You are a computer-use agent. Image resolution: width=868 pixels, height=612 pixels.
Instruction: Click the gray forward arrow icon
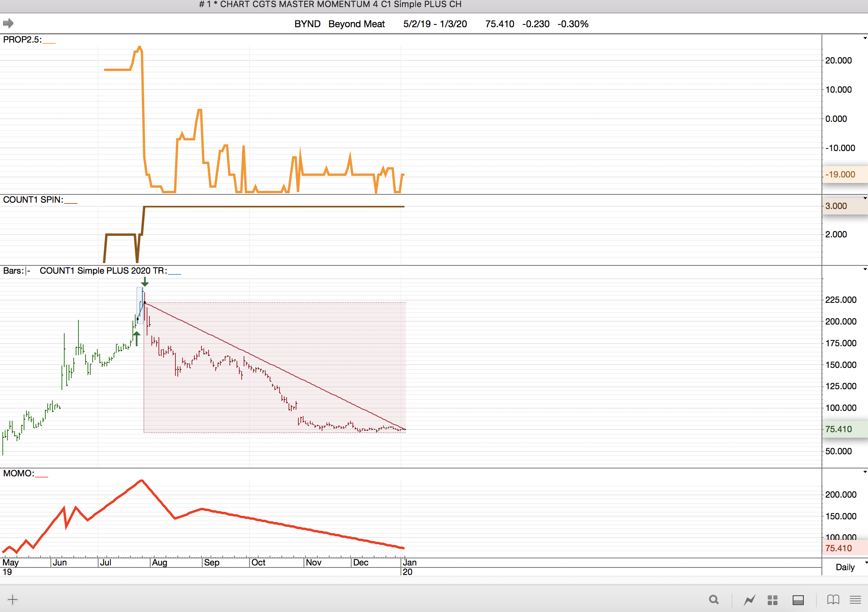click(8, 23)
